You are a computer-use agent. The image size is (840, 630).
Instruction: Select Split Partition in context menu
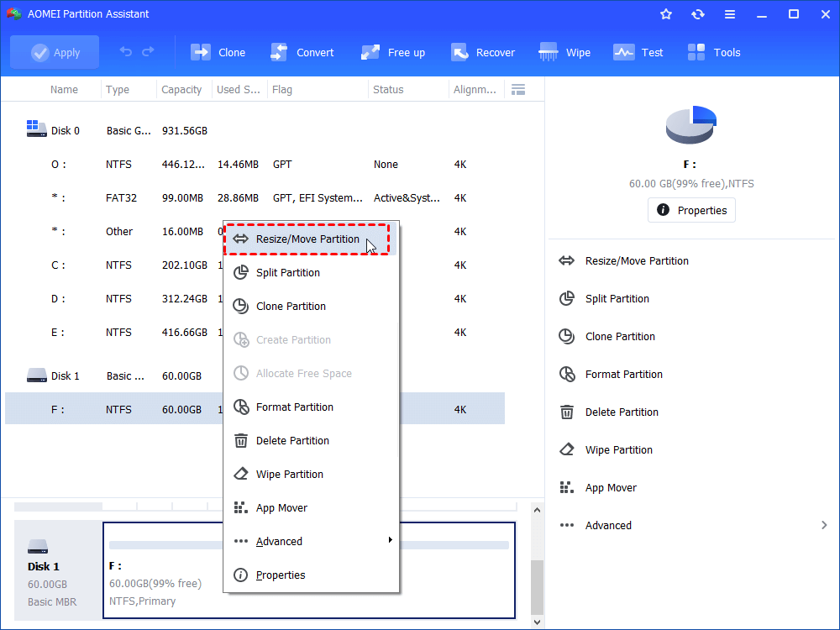pyautogui.click(x=311, y=273)
